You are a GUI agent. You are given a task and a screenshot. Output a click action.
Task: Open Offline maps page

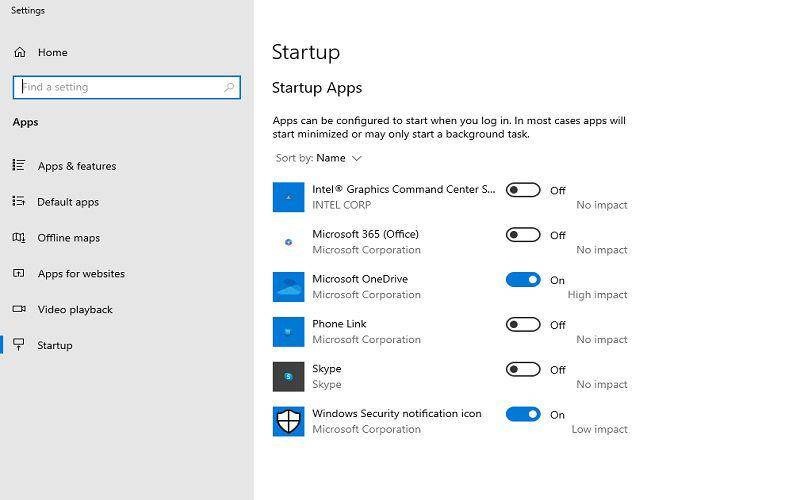(x=68, y=238)
